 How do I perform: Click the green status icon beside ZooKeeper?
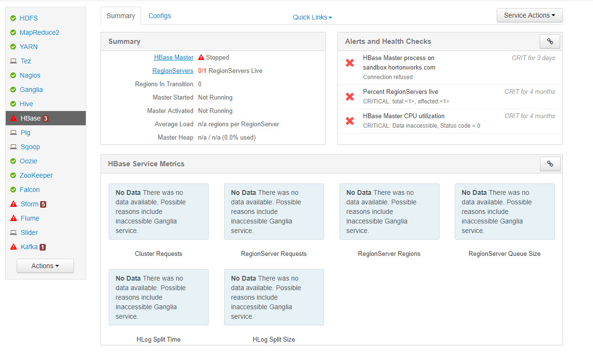[13, 175]
